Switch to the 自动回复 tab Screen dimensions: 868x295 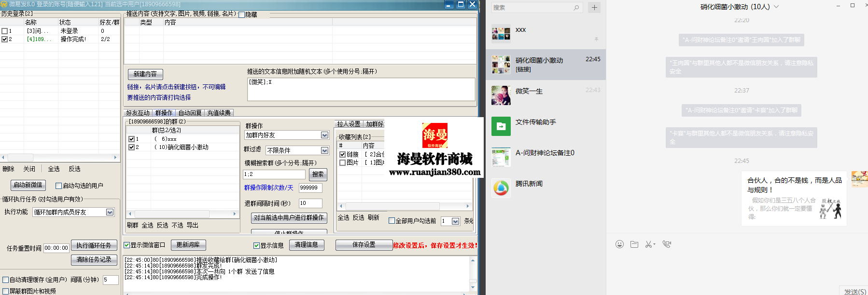[x=190, y=113]
